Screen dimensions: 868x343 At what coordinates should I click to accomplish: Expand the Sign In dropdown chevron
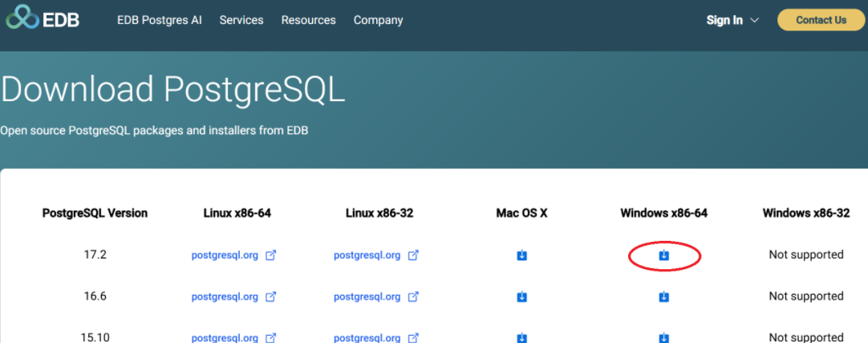point(754,21)
